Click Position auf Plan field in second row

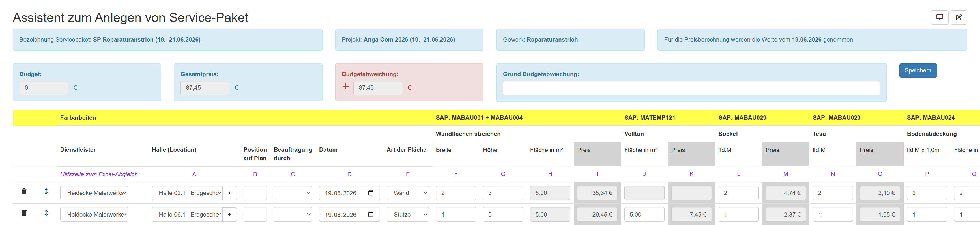(255, 214)
